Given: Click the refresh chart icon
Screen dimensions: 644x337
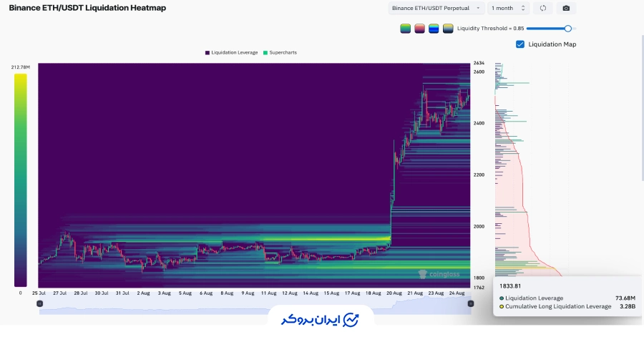Looking at the screenshot, I should coord(543,8).
